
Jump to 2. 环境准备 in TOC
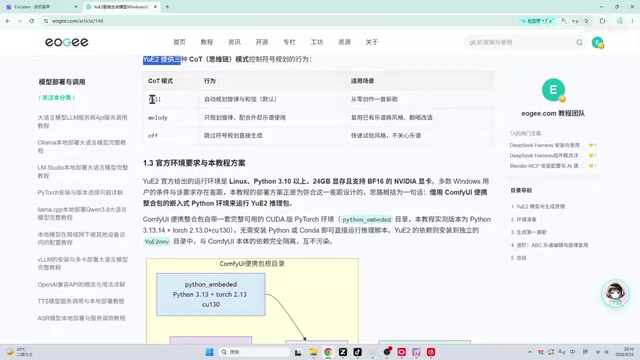524,220
